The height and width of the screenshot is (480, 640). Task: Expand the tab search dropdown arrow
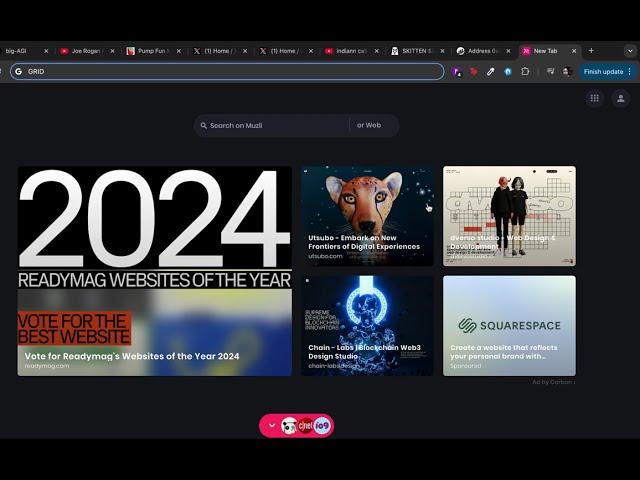(630, 51)
